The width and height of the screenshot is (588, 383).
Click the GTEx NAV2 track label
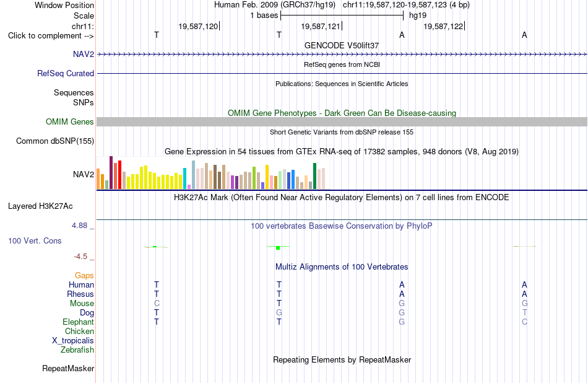84,174
